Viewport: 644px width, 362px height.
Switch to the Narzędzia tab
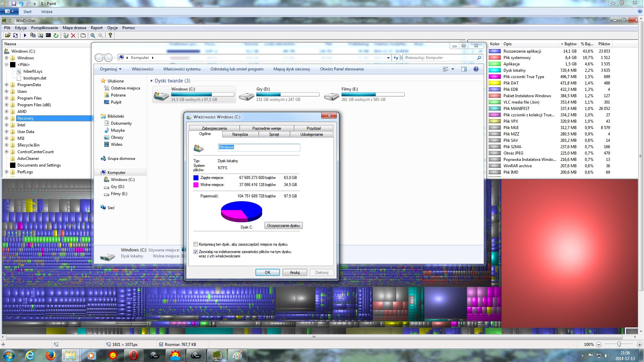(240, 134)
